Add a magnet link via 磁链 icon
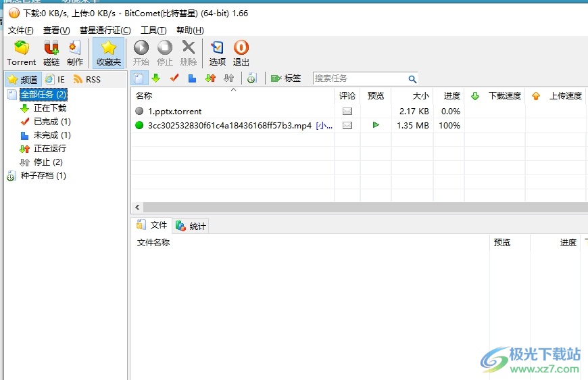Screen dimensions: 588x380 coord(51,53)
